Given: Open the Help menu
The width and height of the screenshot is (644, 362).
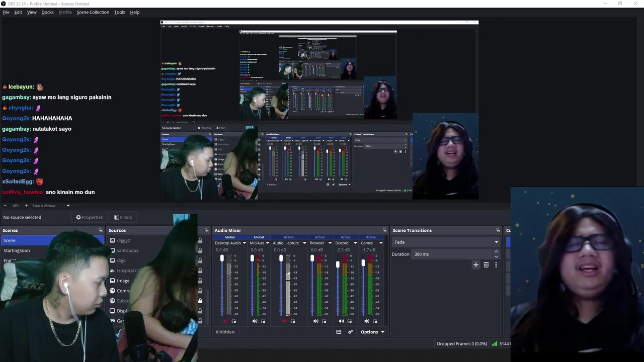Looking at the screenshot, I should (x=135, y=12).
